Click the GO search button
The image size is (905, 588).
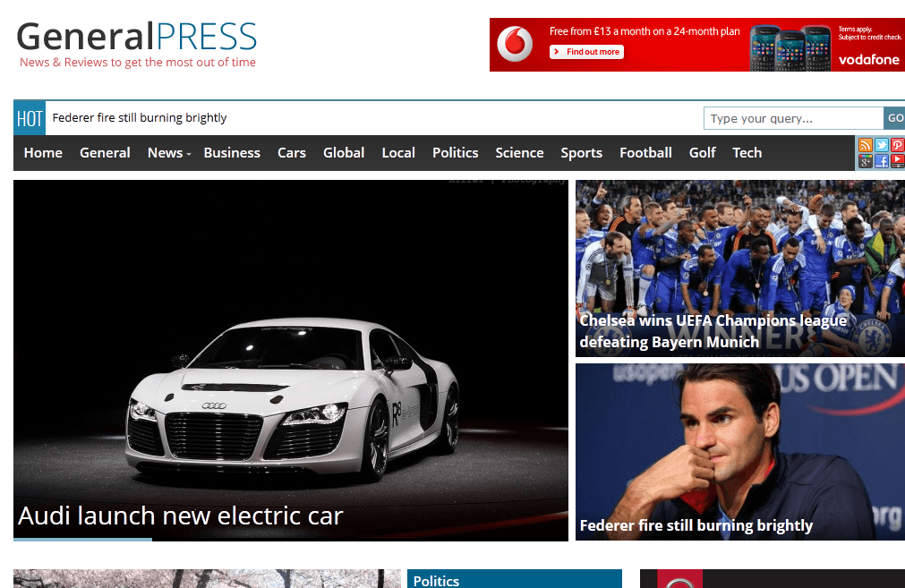(x=895, y=118)
